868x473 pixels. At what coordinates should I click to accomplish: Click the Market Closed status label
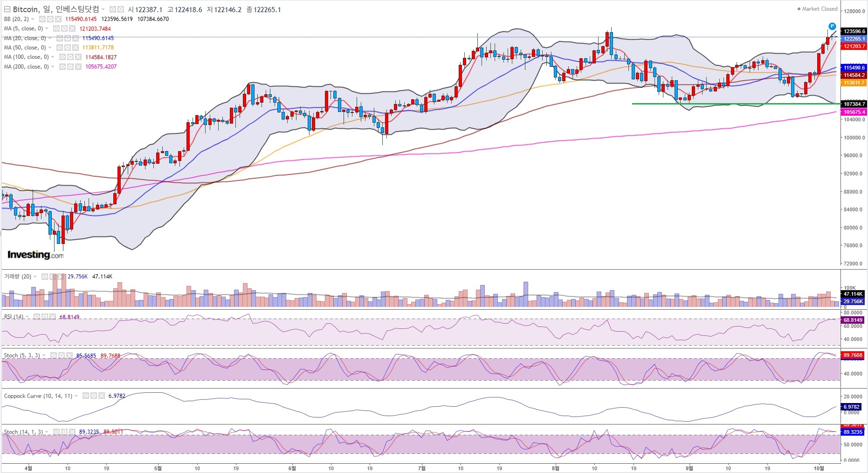tap(818, 9)
